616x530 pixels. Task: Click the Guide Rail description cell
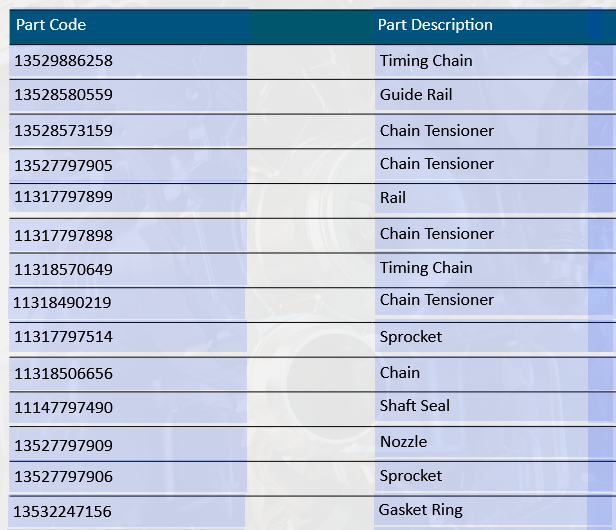click(x=416, y=96)
